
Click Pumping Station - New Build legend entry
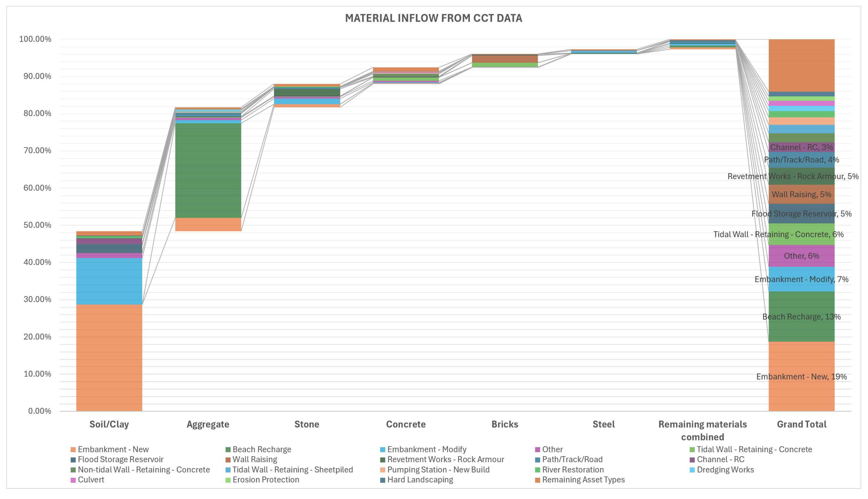[x=435, y=470]
